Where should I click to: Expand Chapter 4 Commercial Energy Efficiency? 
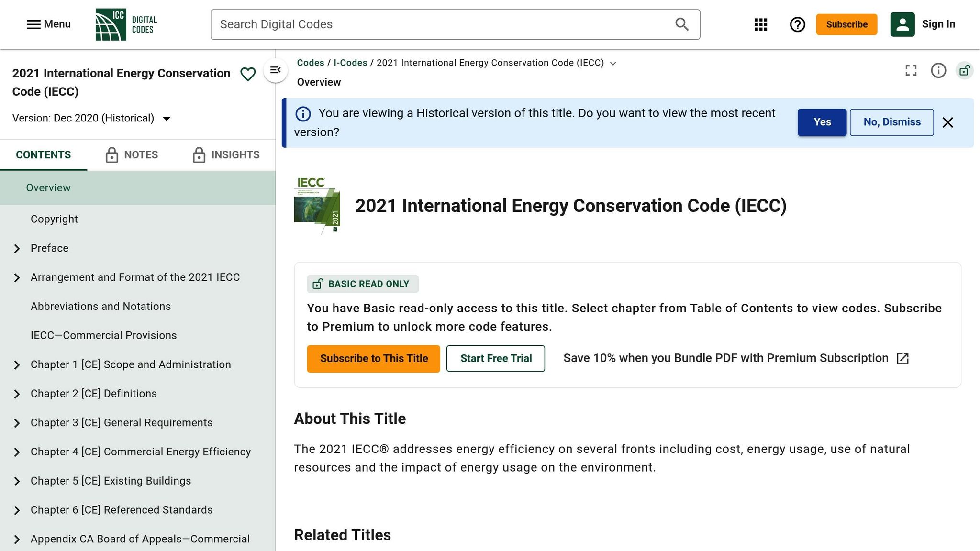pos(17,452)
